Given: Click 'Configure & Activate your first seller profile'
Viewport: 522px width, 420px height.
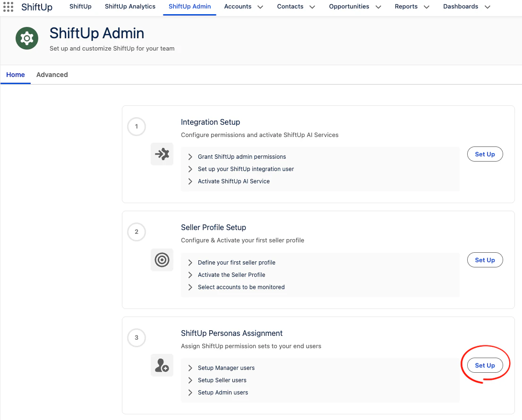Looking at the screenshot, I should [x=242, y=240].
